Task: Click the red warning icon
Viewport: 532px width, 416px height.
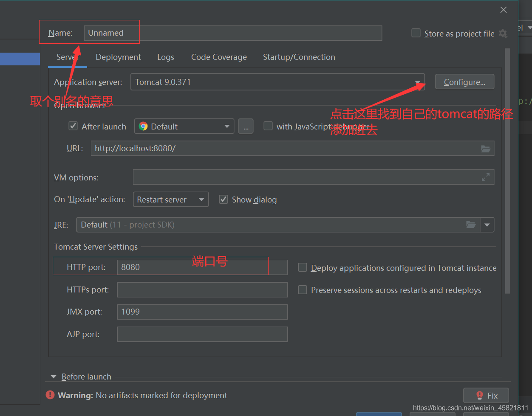Action: (x=50, y=395)
